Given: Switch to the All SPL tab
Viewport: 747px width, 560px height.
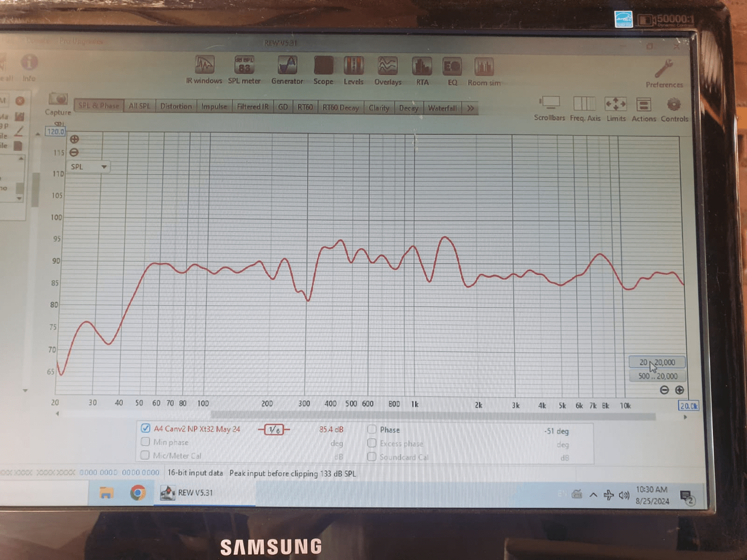Looking at the screenshot, I should pyautogui.click(x=140, y=106).
